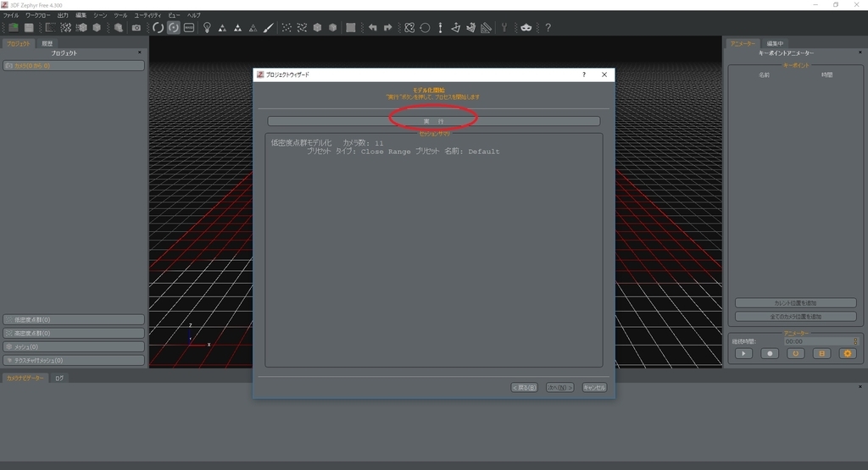This screenshot has height=470, width=868.
Task: Click the save floppy disk icon
Action: (x=29, y=28)
